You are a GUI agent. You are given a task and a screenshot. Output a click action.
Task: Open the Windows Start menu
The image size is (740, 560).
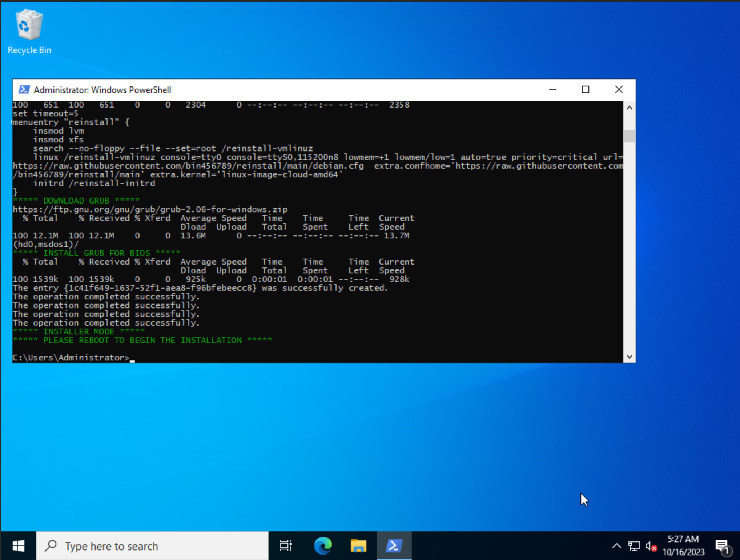click(18, 546)
